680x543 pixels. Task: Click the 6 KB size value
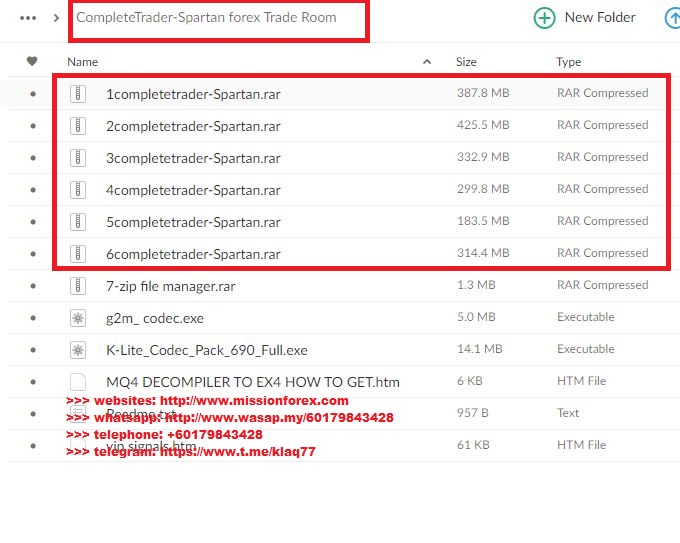470,381
